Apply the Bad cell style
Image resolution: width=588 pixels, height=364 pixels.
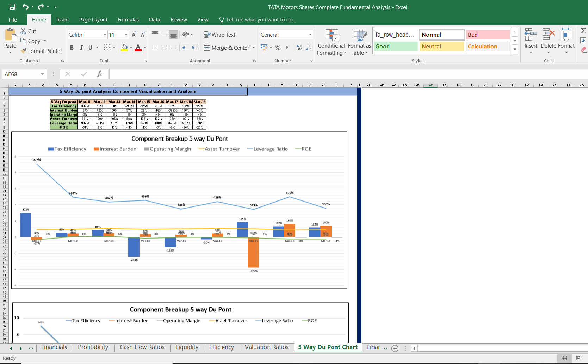click(488, 35)
